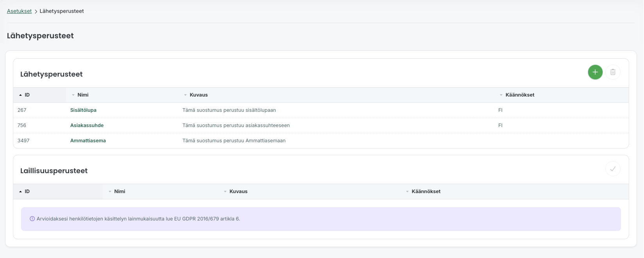Click the trash delete icon in Lähetysperusteet
This screenshot has width=644, height=258.
(613, 72)
